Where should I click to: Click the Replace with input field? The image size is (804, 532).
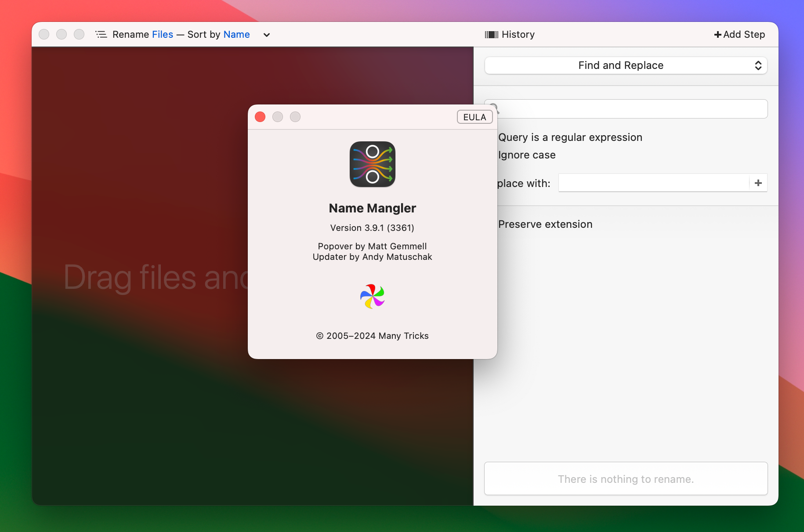click(x=654, y=183)
